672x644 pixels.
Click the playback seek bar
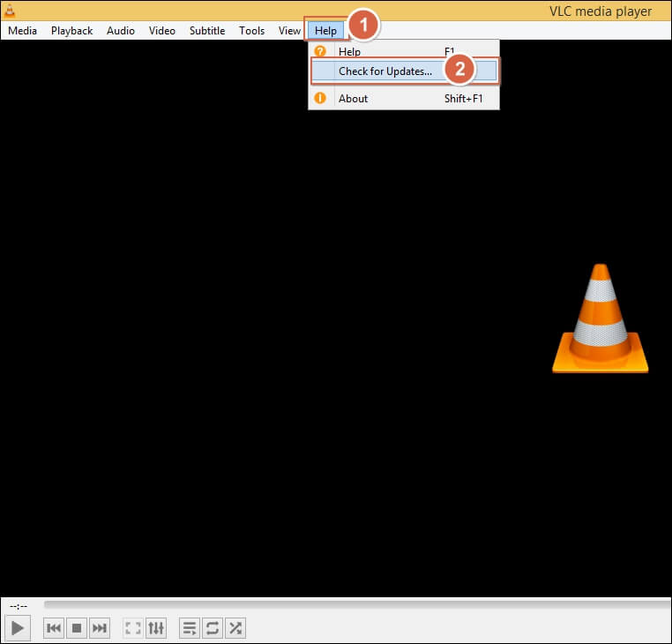click(x=357, y=603)
